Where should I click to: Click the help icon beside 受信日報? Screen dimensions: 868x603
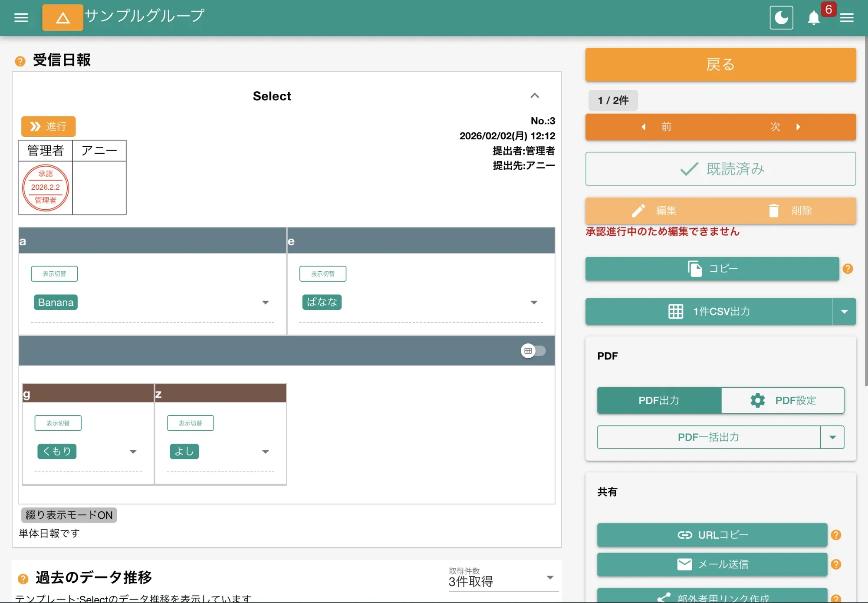pyautogui.click(x=20, y=61)
